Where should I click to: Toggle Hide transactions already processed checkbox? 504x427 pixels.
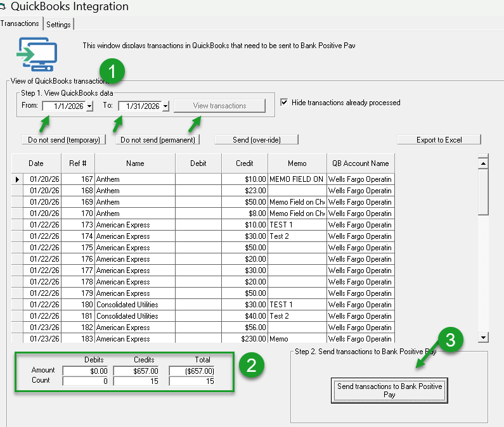tap(284, 102)
